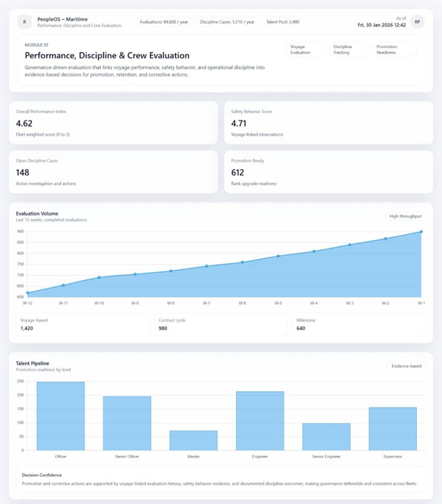Select the Engineer bar in Talent Pipeline
Screen dimensions: 442x504
[260, 420]
